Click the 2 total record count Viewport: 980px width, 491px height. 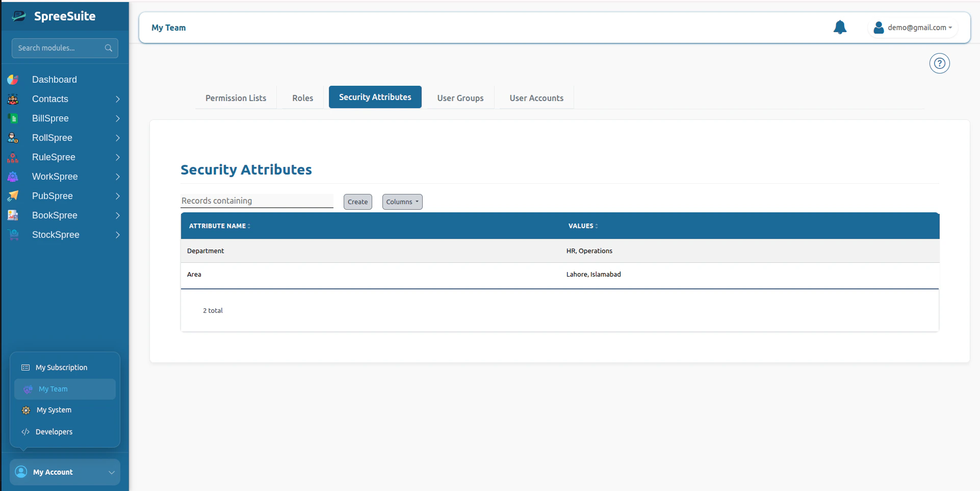coord(213,310)
